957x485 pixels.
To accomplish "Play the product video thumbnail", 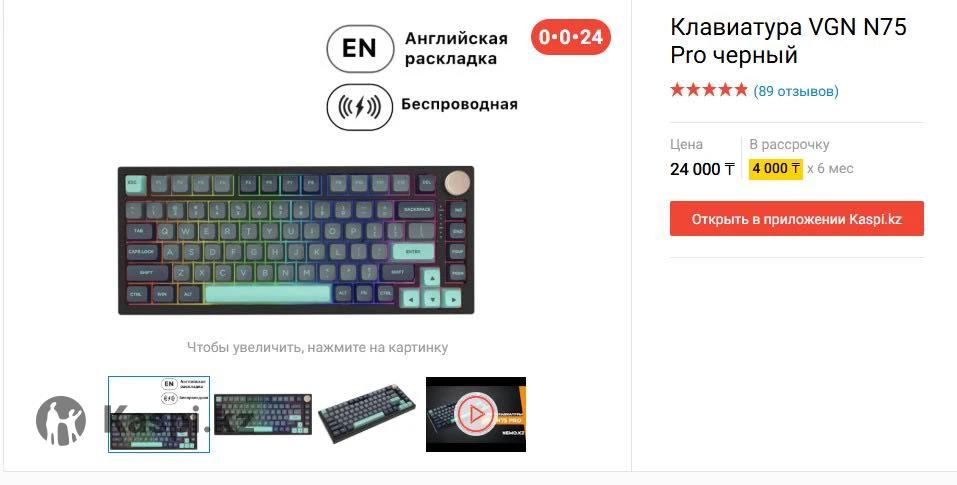I will click(x=475, y=414).
